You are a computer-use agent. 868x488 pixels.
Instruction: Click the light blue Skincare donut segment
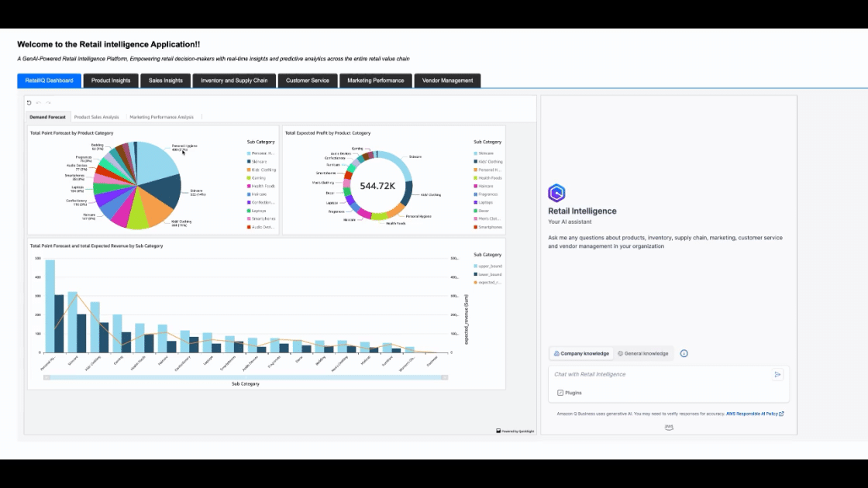click(401, 163)
